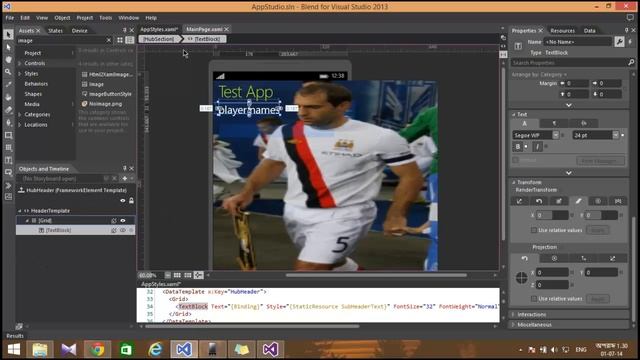
Task: Toggle Italic font style button
Action: click(538, 146)
